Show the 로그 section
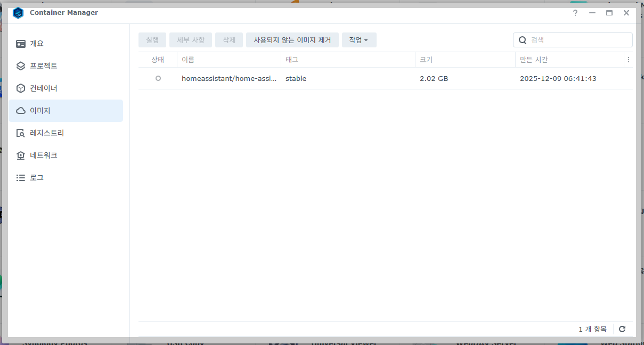The height and width of the screenshot is (345, 644). [66, 178]
